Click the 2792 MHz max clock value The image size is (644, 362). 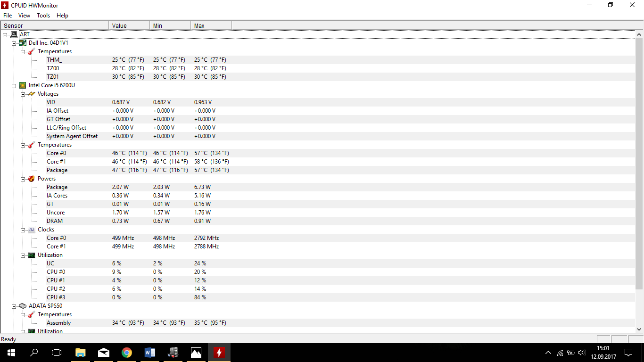(x=206, y=238)
